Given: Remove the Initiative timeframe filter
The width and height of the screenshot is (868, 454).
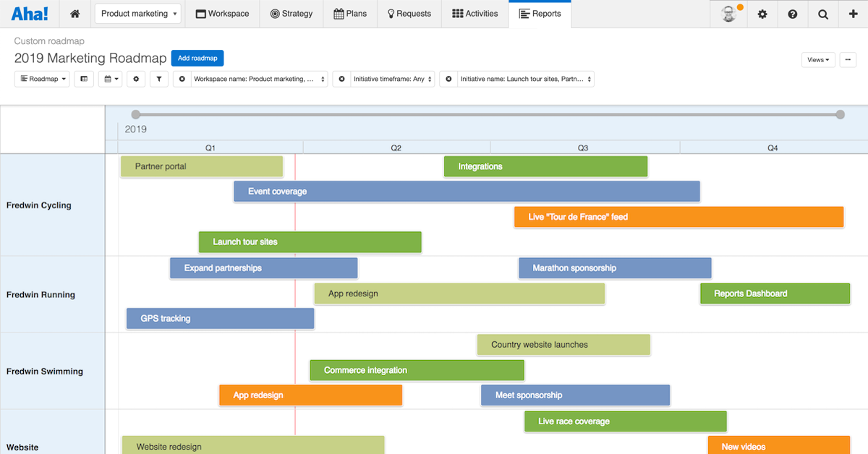Looking at the screenshot, I should [341, 79].
